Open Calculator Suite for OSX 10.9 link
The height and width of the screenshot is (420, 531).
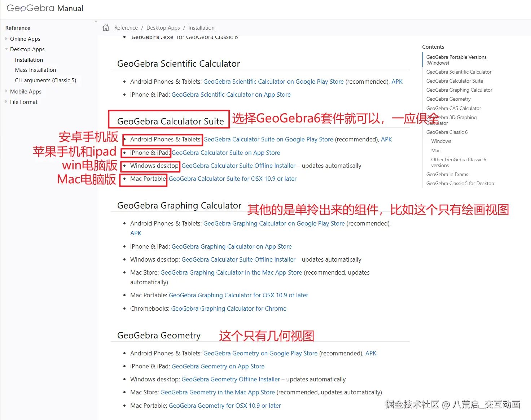tap(233, 179)
